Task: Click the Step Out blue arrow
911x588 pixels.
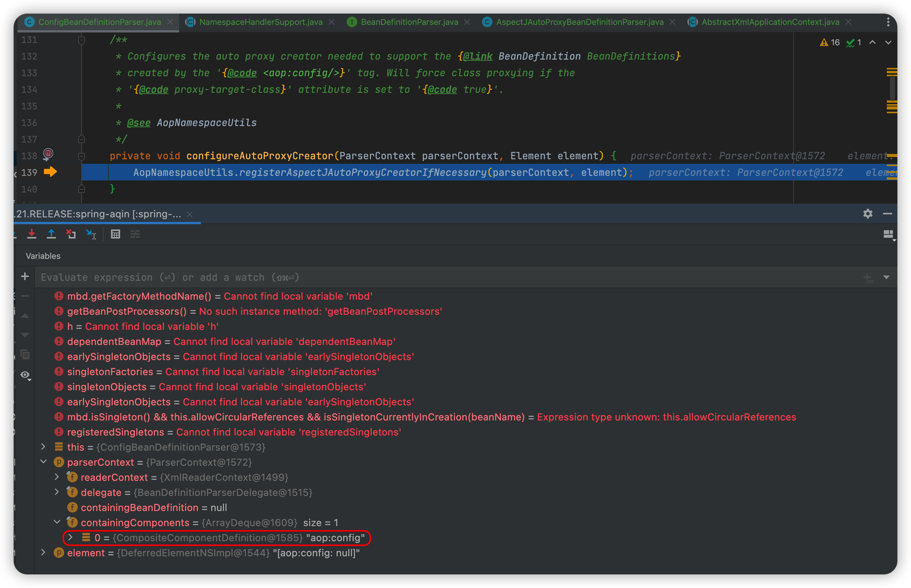Action: tap(51, 234)
